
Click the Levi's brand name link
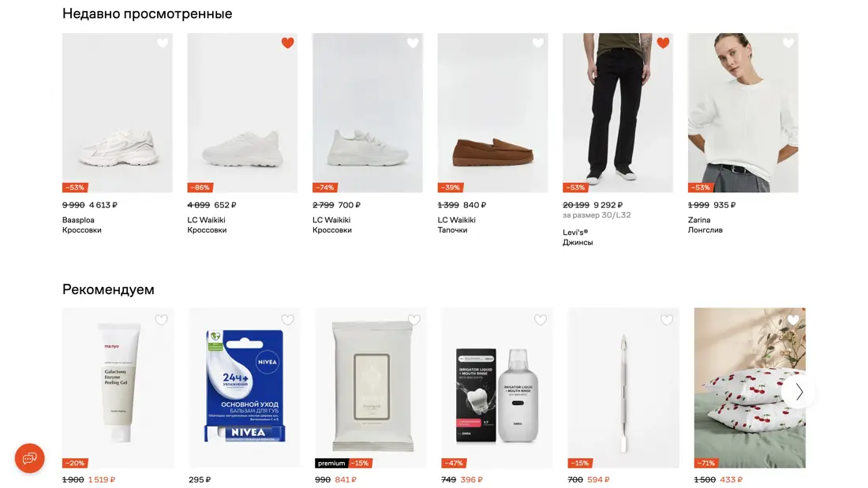(575, 233)
